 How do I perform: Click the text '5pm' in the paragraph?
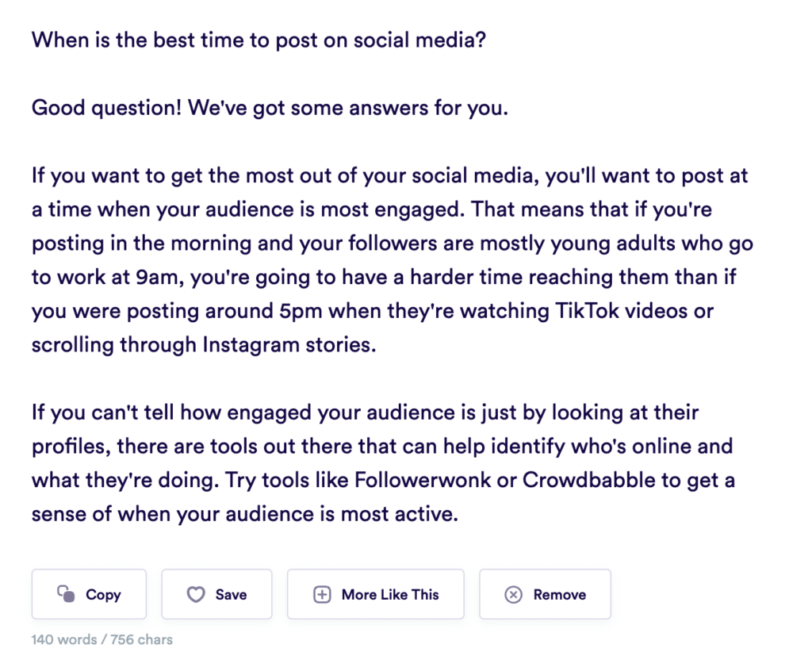point(301,312)
